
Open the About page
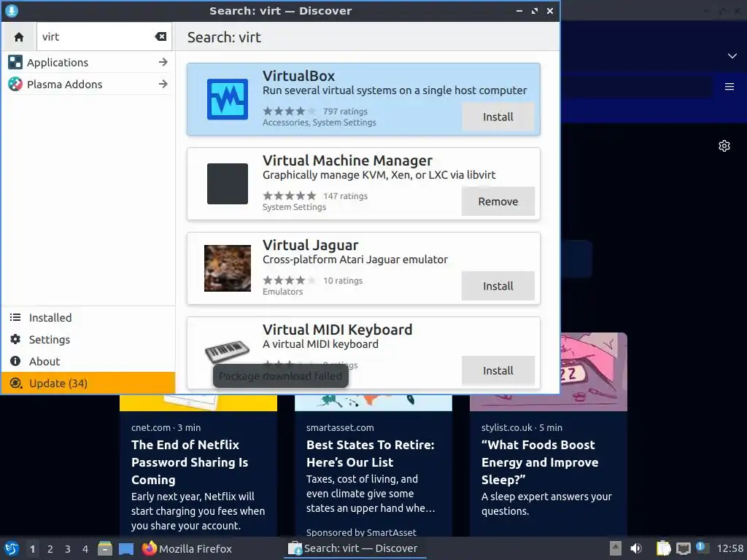click(x=88, y=362)
